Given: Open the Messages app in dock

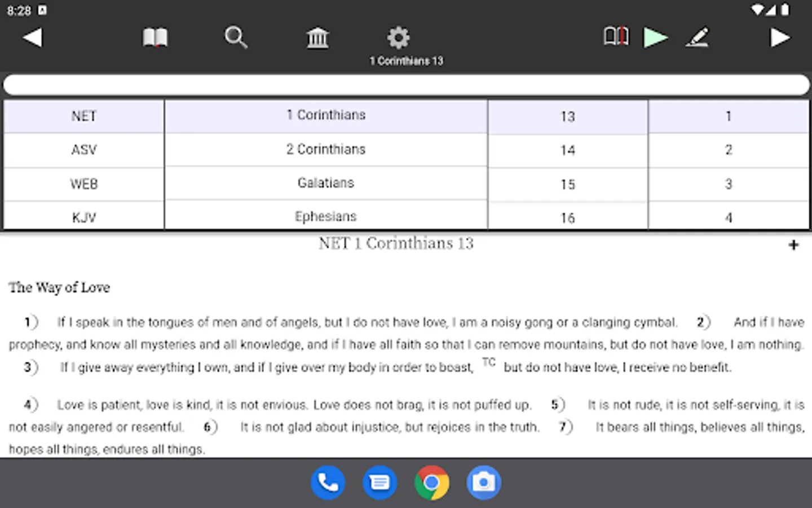Looking at the screenshot, I should (x=379, y=483).
